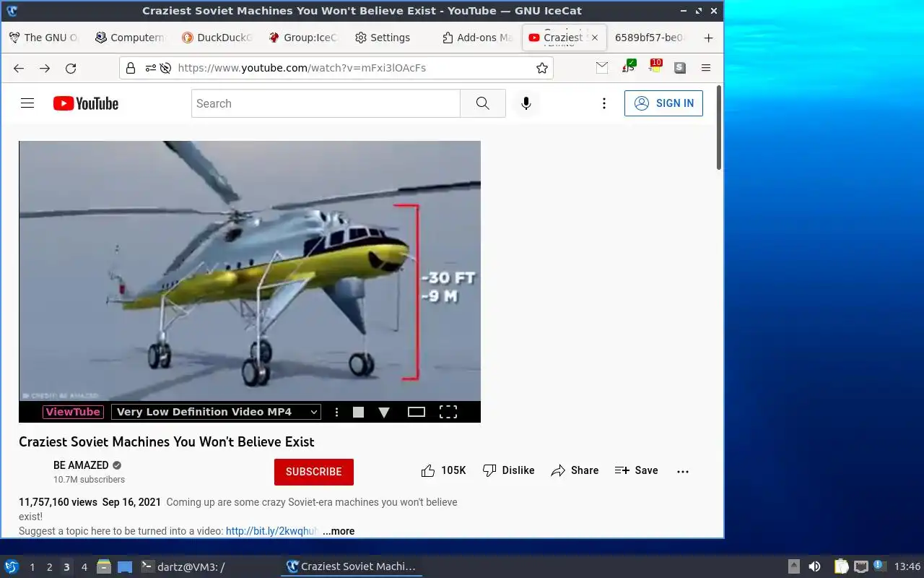924x578 pixels.
Task: Go to the YouTube home logo
Action: [85, 103]
